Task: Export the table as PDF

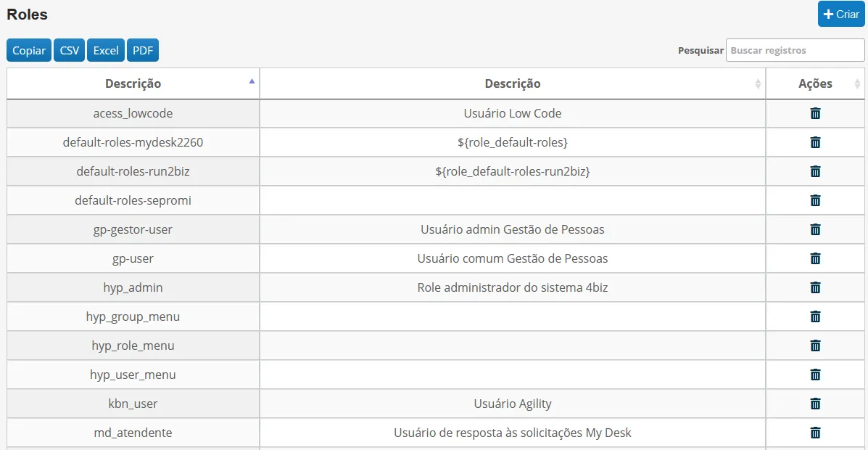Action: [143, 50]
